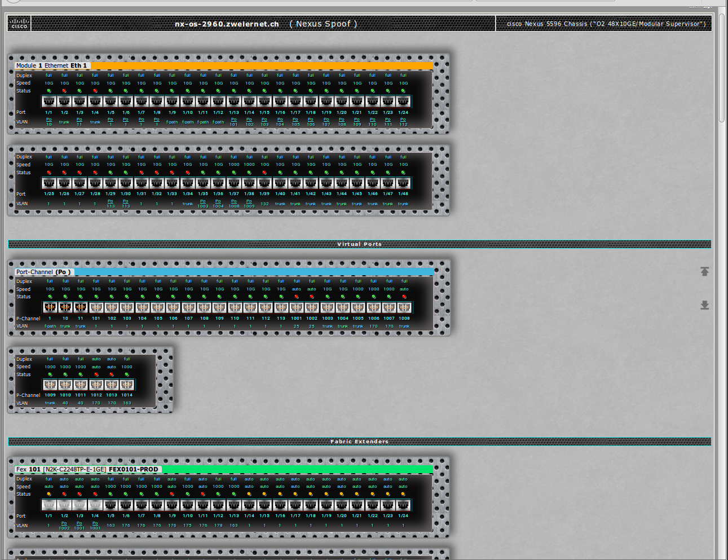Screen dimensions: 728x560
Task: Click VLAN value 178 under Fex port 1/12
Action: coord(218,526)
